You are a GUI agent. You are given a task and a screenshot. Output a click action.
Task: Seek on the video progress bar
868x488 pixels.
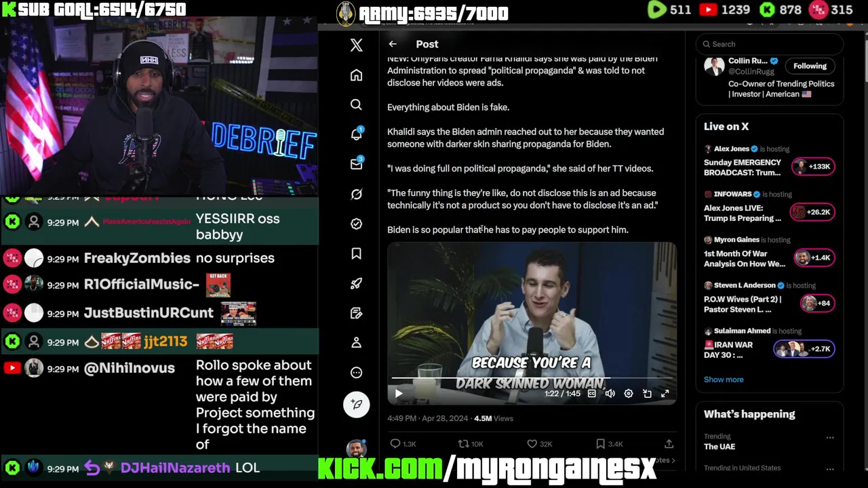point(532,378)
